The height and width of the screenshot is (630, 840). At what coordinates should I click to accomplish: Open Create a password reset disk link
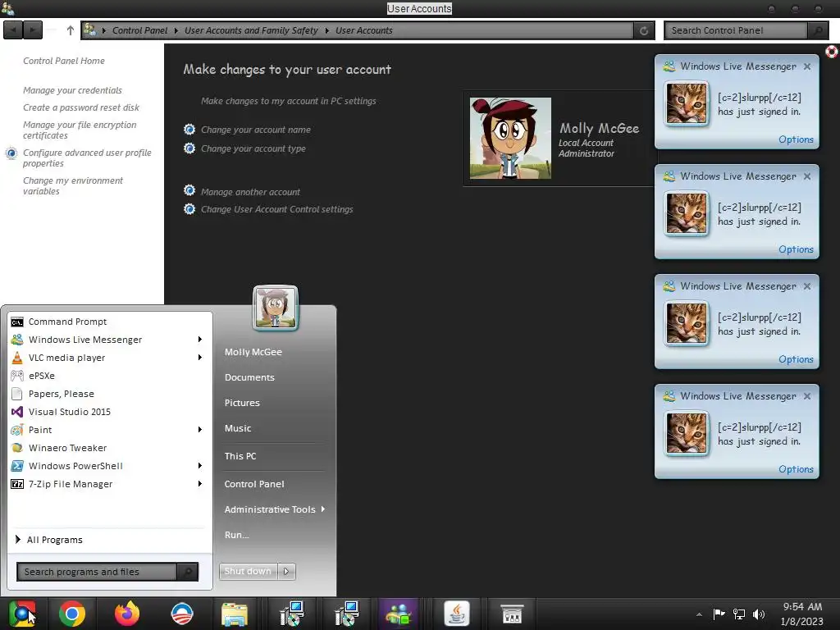pyautogui.click(x=81, y=107)
